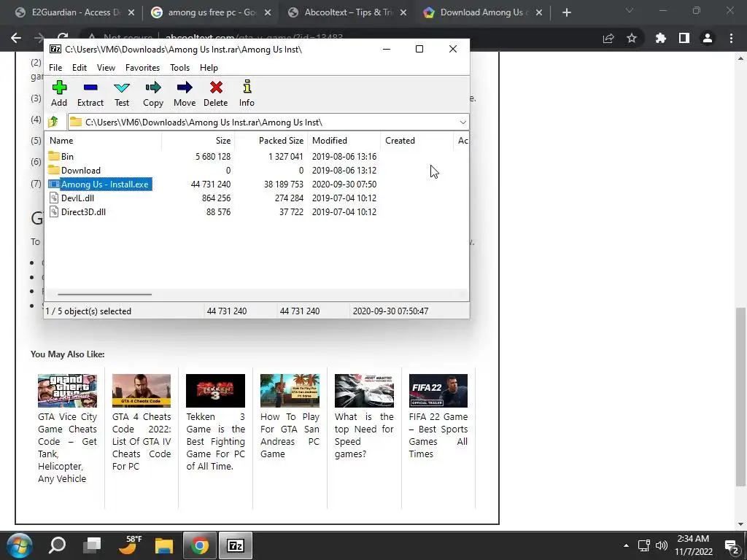Open the notification center icon
747x560 pixels.
[731, 545]
